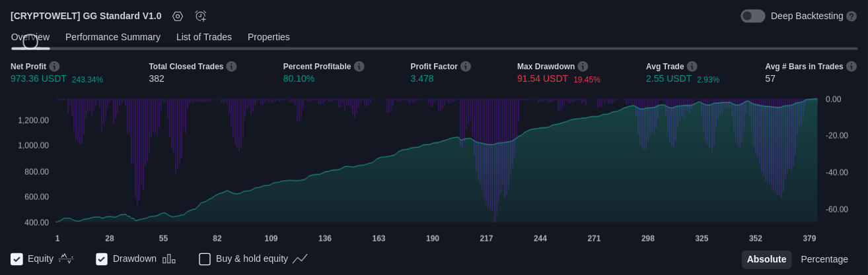Show info for Percent Profitable
Screen dimensions: 868x275
(359, 67)
